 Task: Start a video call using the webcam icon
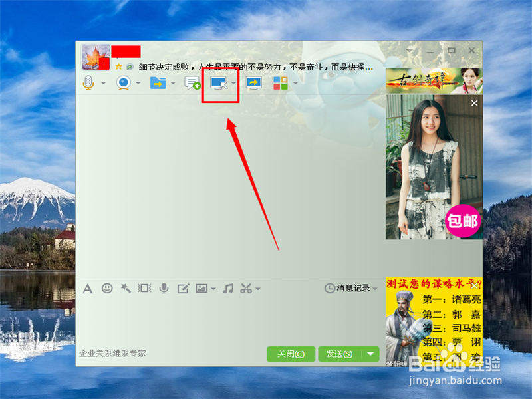click(124, 82)
